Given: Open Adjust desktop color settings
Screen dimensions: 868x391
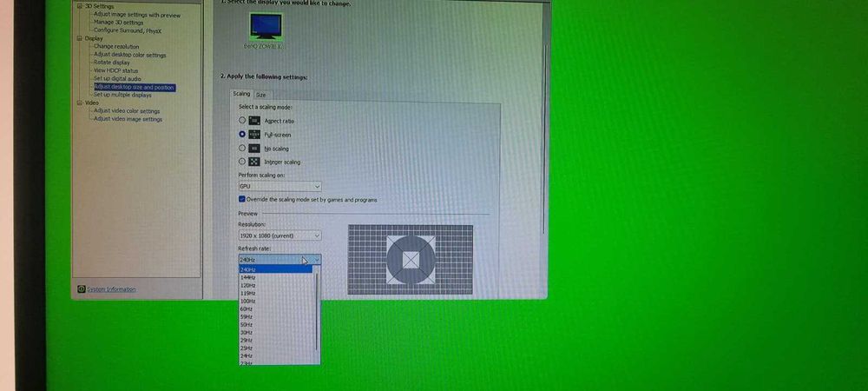Looking at the screenshot, I should pos(130,55).
